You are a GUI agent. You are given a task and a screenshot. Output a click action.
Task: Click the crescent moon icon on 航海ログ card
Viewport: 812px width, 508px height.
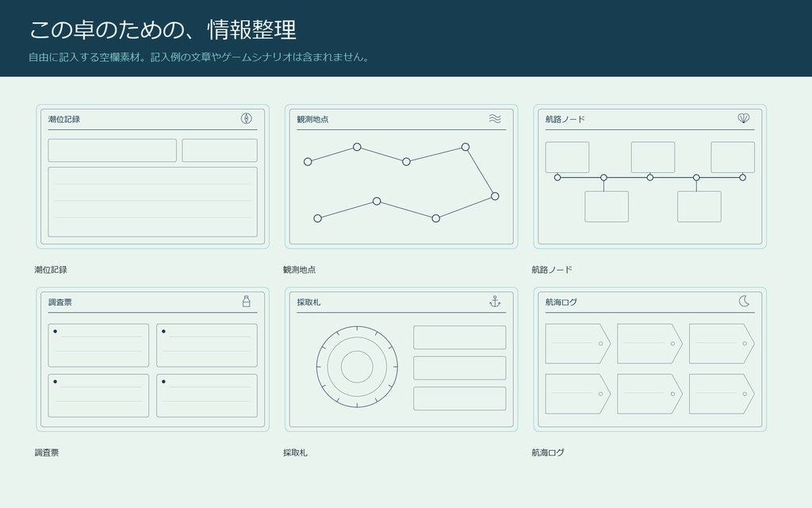pyautogui.click(x=744, y=301)
